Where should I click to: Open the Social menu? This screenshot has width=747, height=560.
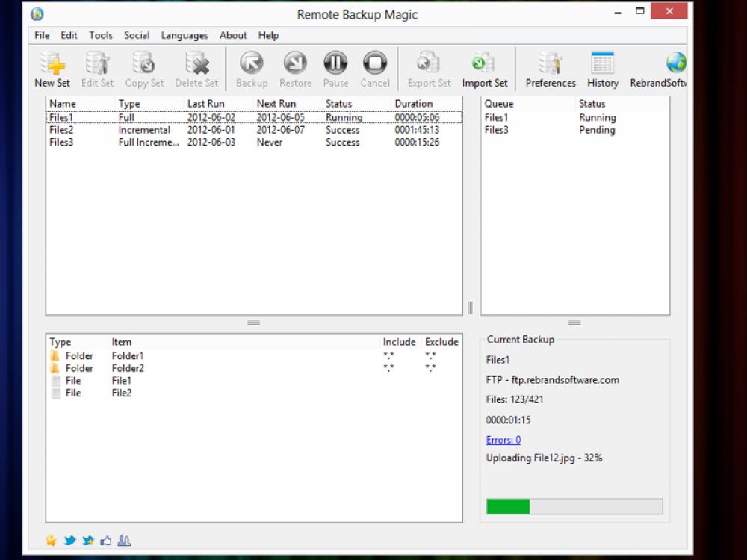pyautogui.click(x=137, y=35)
